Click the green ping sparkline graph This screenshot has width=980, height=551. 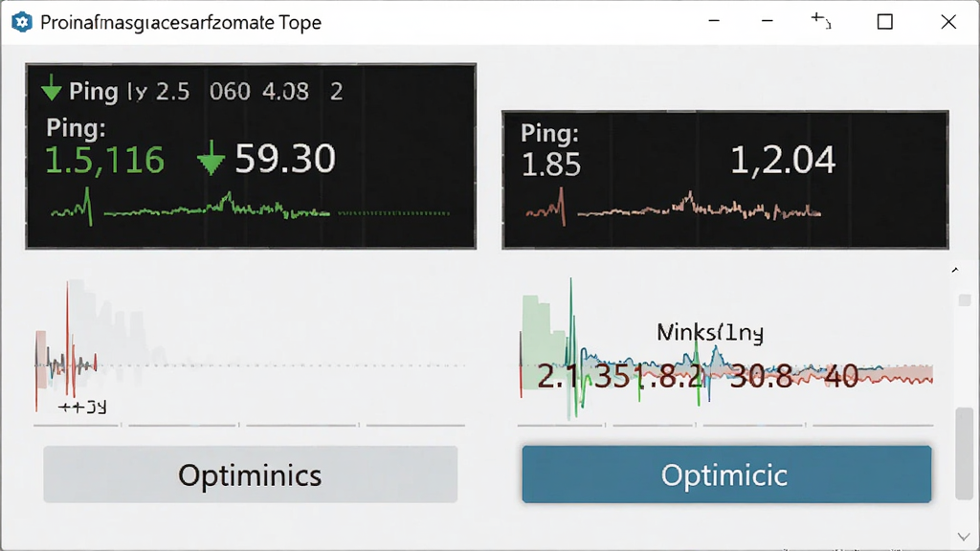point(250,208)
